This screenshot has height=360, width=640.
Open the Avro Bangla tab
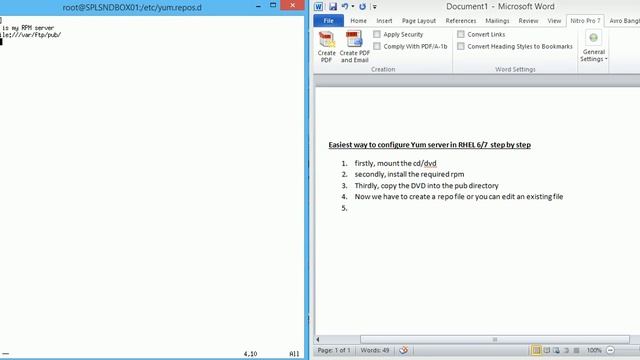(x=624, y=20)
